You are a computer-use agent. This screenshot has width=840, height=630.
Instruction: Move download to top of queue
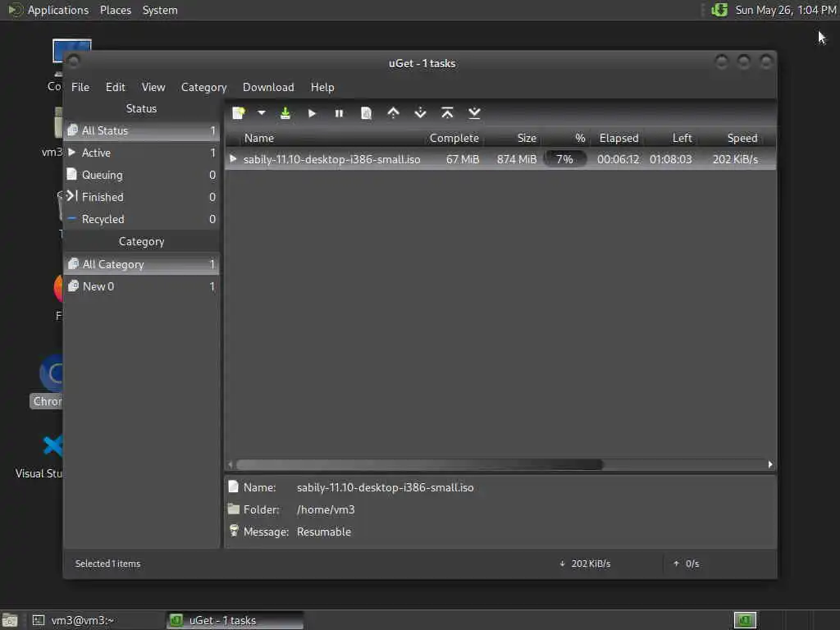pyautogui.click(x=447, y=113)
